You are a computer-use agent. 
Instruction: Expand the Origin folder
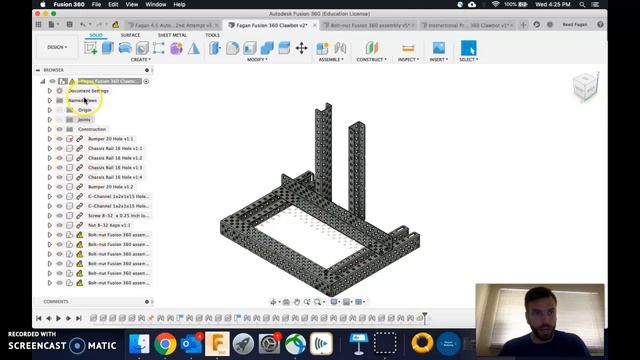click(50, 110)
